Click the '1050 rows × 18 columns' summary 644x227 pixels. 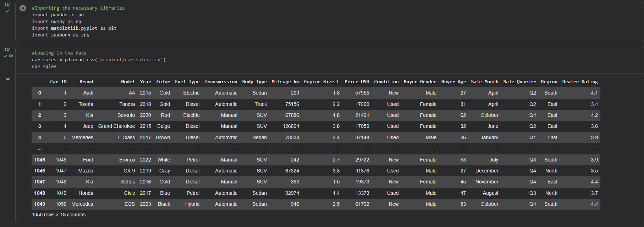coord(59,215)
